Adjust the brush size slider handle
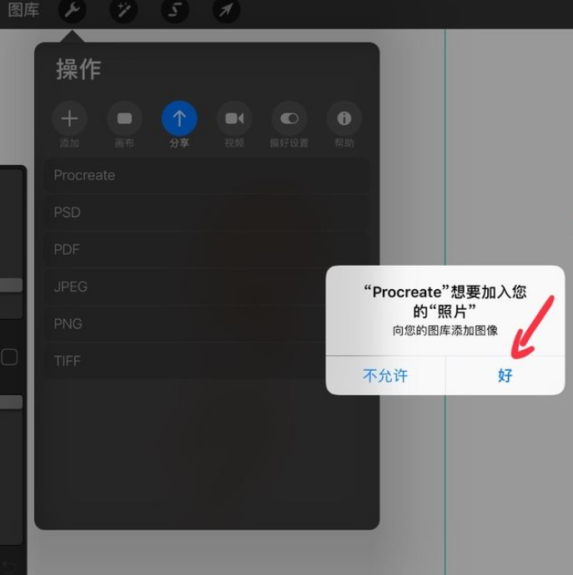Screen dimensions: 573x575 point(11,285)
